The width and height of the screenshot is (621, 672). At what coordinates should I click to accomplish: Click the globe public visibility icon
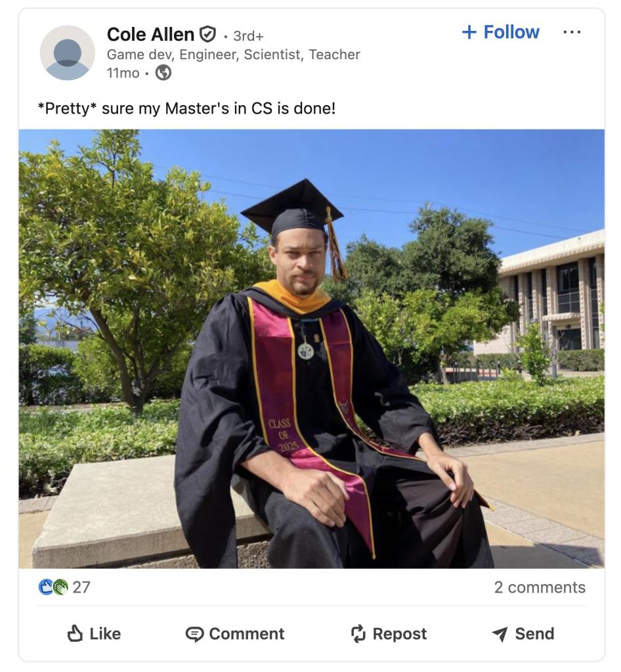click(x=163, y=73)
